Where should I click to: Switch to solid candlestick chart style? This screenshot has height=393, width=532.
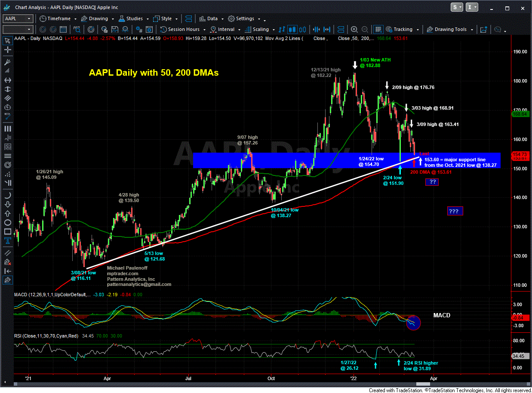pyautogui.click(x=292, y=29)
